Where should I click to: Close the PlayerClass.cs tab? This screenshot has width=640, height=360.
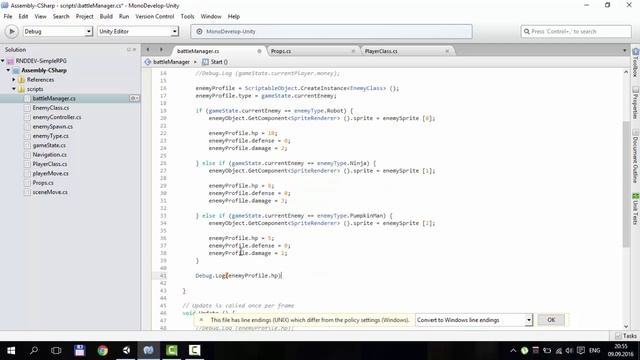447,51
